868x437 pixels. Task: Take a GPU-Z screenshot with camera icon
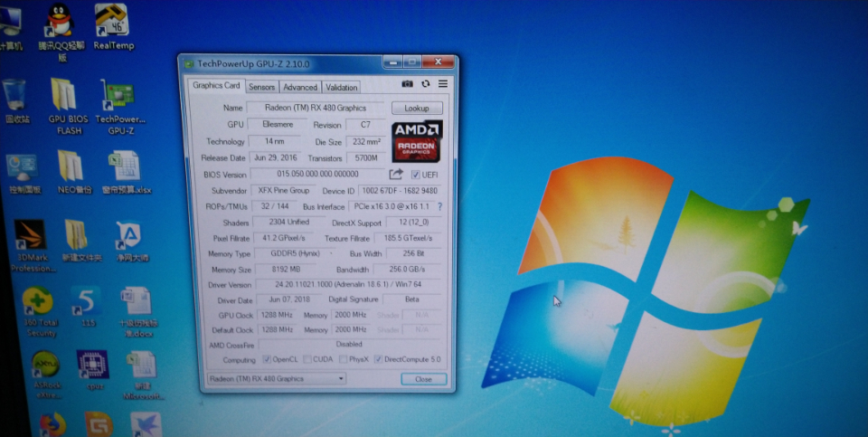point(408,83)
